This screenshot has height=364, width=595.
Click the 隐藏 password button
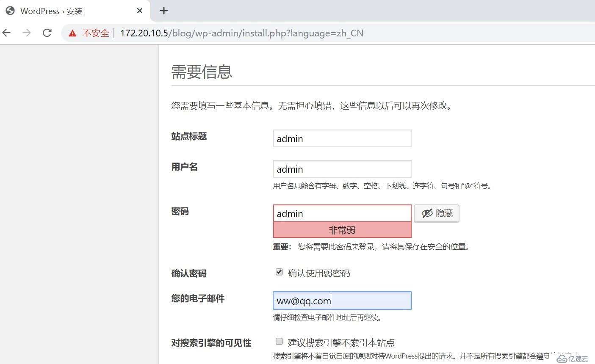(x=437, y=213)
